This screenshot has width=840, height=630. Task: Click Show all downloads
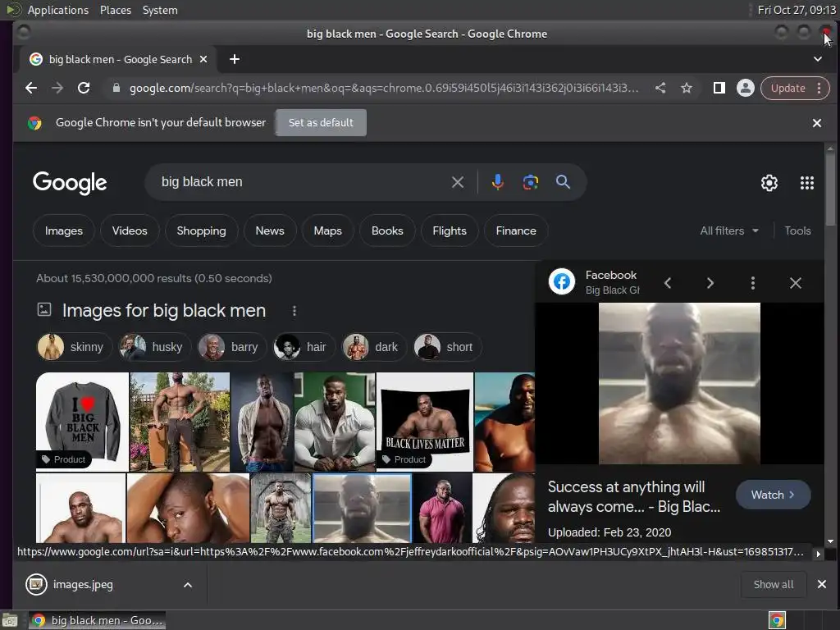pos(773,584)
